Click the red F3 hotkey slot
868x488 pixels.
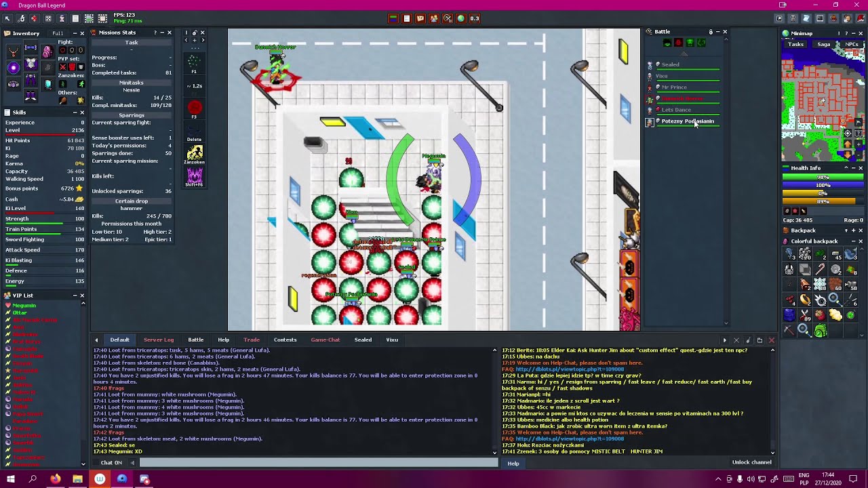coord(195,108)
